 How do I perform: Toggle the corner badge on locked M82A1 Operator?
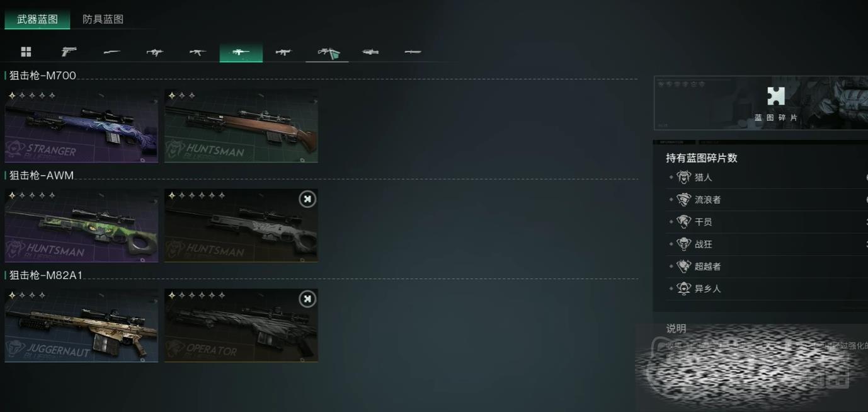[x=307, y=299]
